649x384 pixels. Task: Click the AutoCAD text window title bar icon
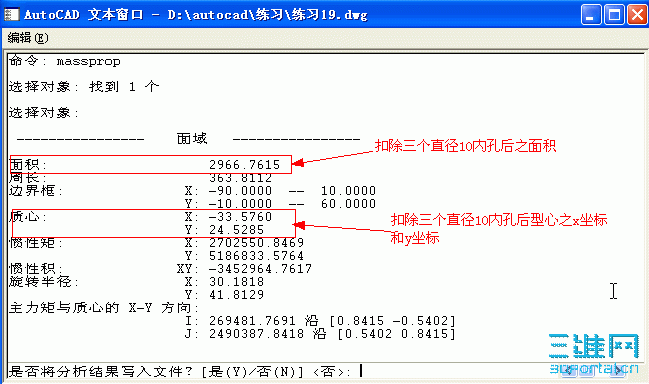tap(11, 14)
